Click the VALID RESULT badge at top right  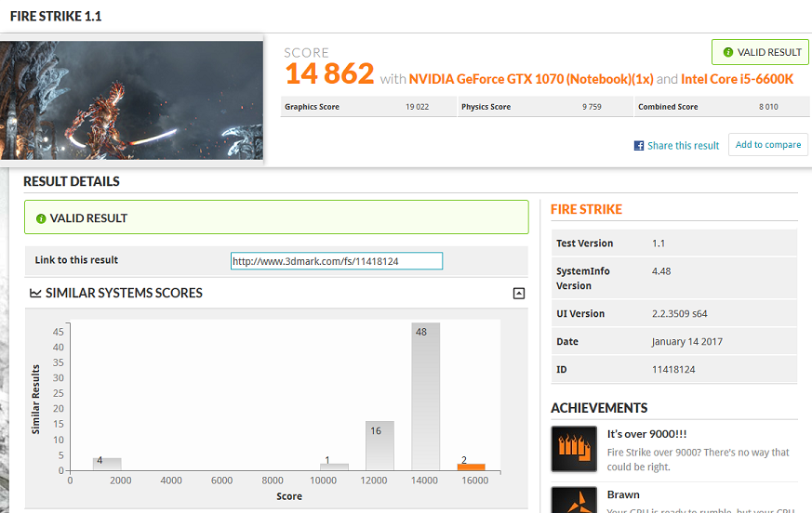coord(760,52)
